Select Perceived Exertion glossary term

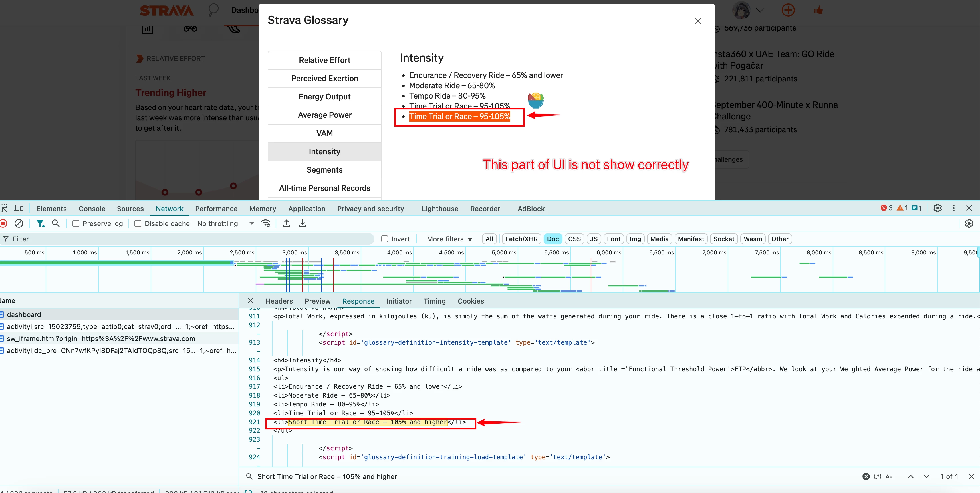[324, 79]
